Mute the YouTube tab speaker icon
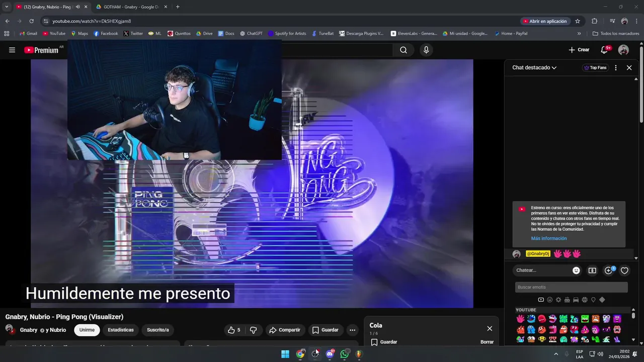The image size is (644, 362). [77, 7]
